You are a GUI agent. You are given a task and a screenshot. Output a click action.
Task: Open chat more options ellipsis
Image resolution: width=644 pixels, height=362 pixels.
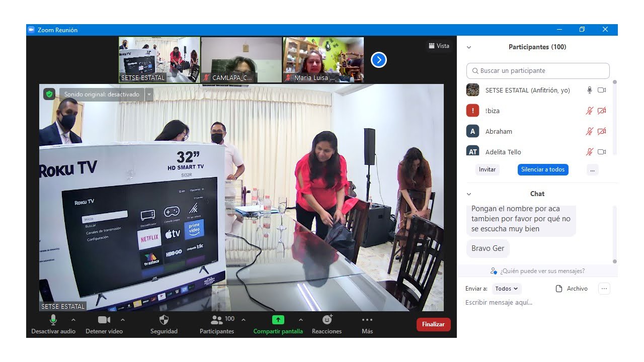point(604,289)
